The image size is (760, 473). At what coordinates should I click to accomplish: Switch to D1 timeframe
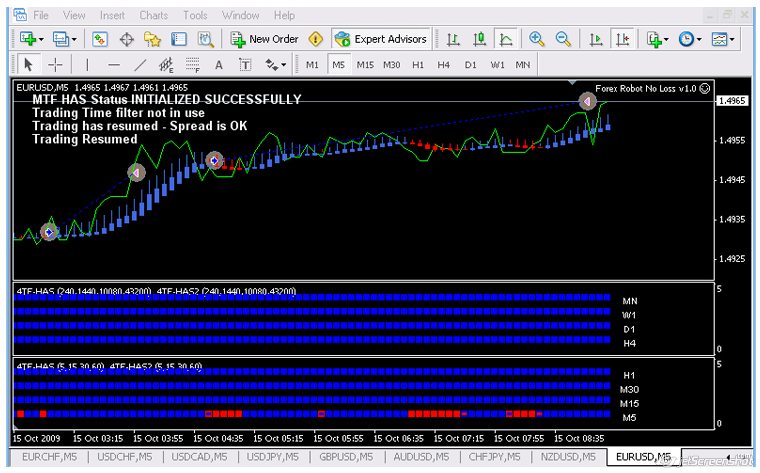(x=470, y=64)
